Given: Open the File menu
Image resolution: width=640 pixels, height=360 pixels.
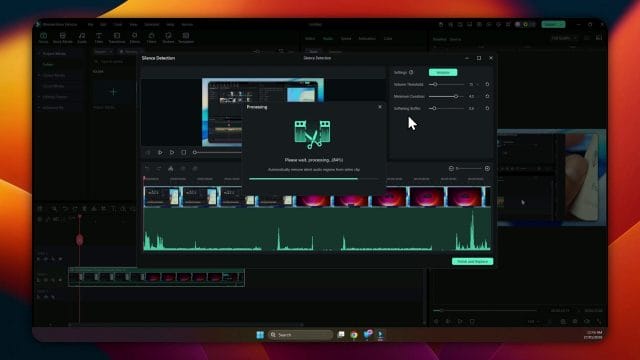Looking at the screenshot, I should (90, 24).
